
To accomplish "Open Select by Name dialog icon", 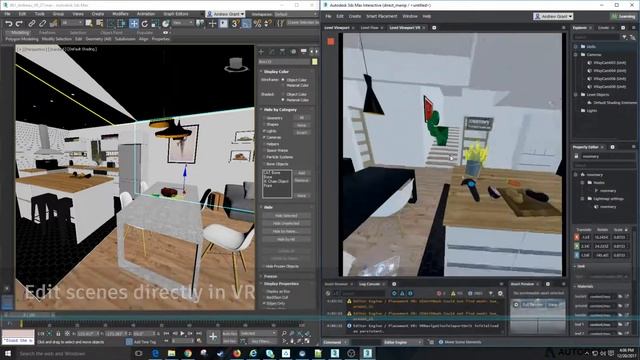I will [x=99, y=24].
